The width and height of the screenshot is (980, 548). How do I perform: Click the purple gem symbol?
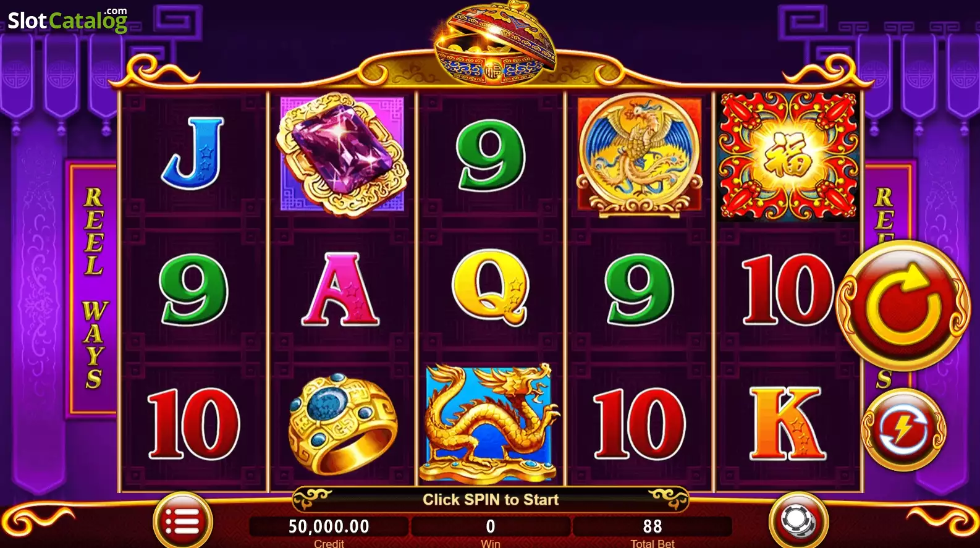tap(342, 154)
